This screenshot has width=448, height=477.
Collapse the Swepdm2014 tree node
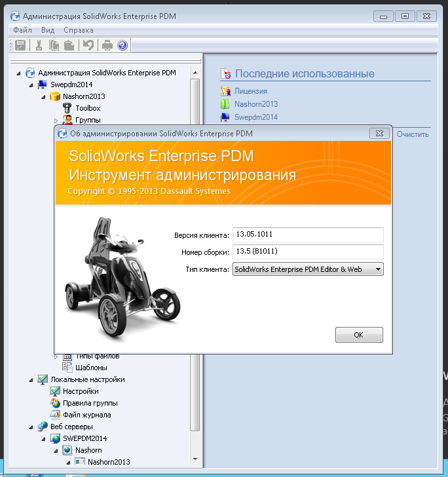coord(31,85)
